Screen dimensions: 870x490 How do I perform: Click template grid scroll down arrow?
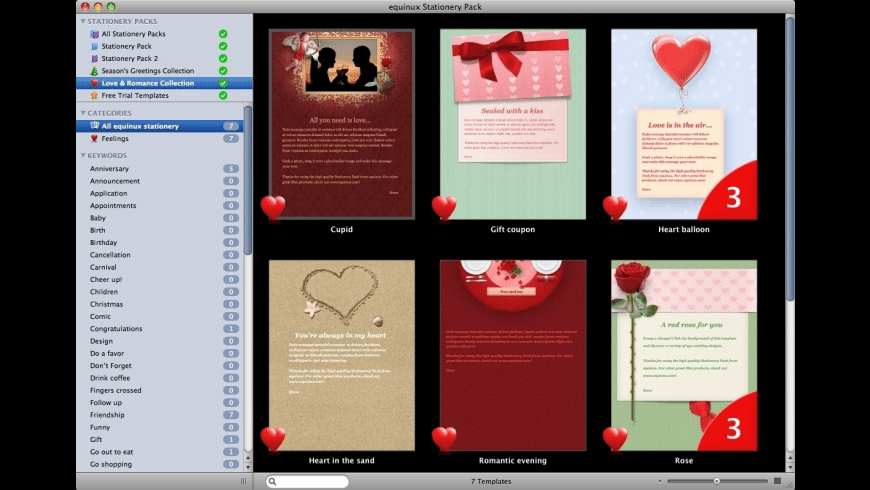(790, 467)
